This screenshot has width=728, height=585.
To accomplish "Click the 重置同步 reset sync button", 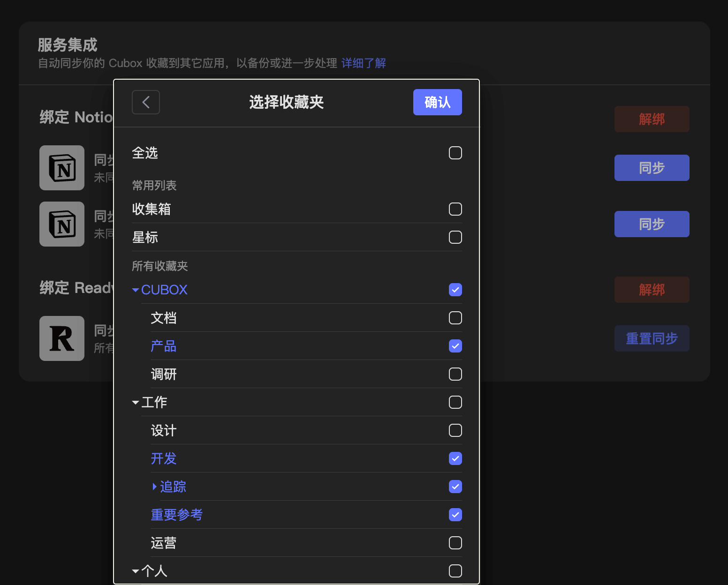I will (x=652, y=338).
